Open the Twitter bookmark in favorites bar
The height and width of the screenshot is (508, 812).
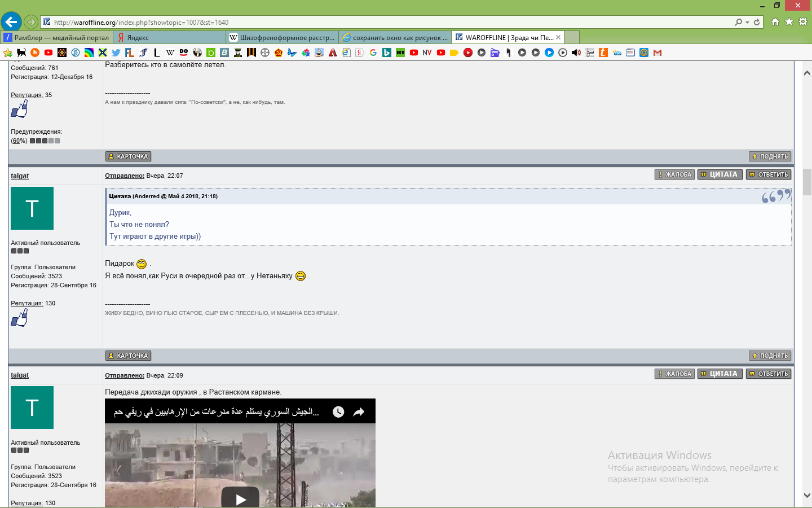(116, 52)
